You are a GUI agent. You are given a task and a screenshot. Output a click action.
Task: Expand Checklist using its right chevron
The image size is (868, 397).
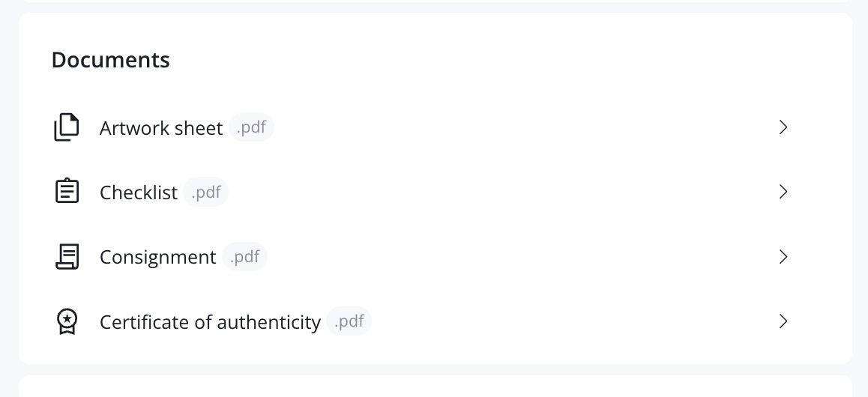click(x=783, y=192)
